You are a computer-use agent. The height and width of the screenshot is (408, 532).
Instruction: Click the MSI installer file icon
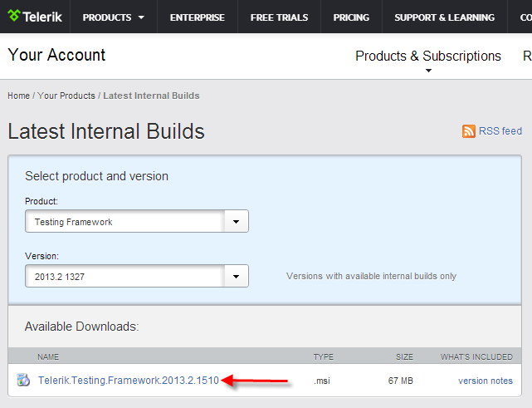click(23, 381)
